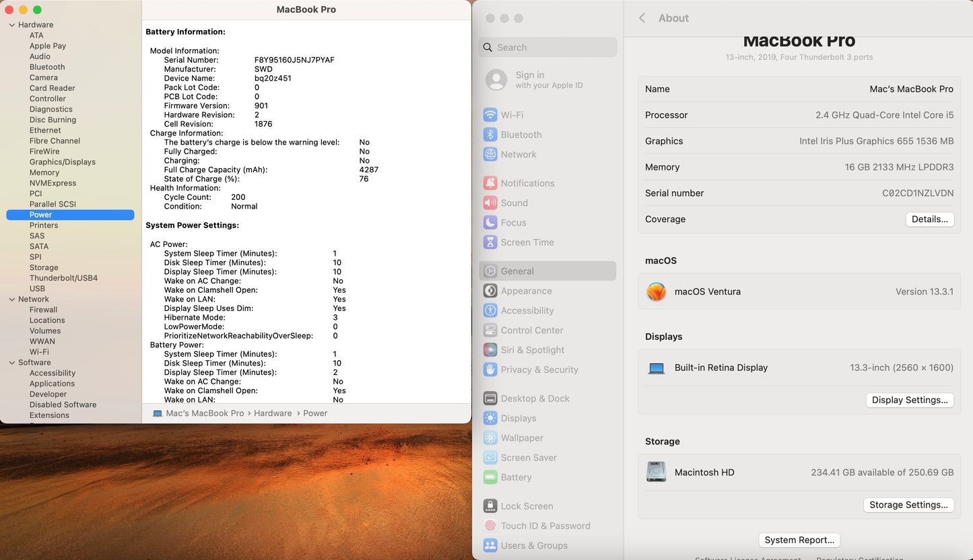This screenshot has height=560, width=973.
Task: Click the Bluetooth icon in settings sidebar
Action: tap(490, 135)
